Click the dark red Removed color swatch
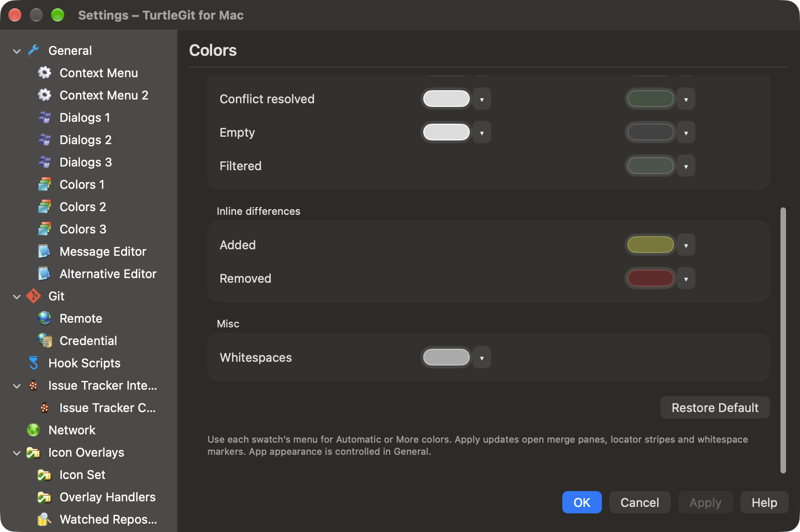 (650, 278)
